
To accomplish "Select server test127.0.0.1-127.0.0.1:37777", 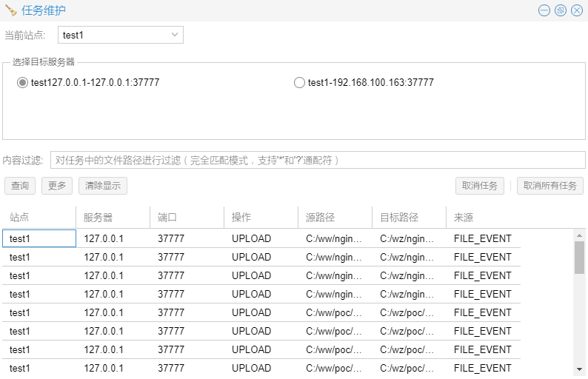I will click(22, 83).
